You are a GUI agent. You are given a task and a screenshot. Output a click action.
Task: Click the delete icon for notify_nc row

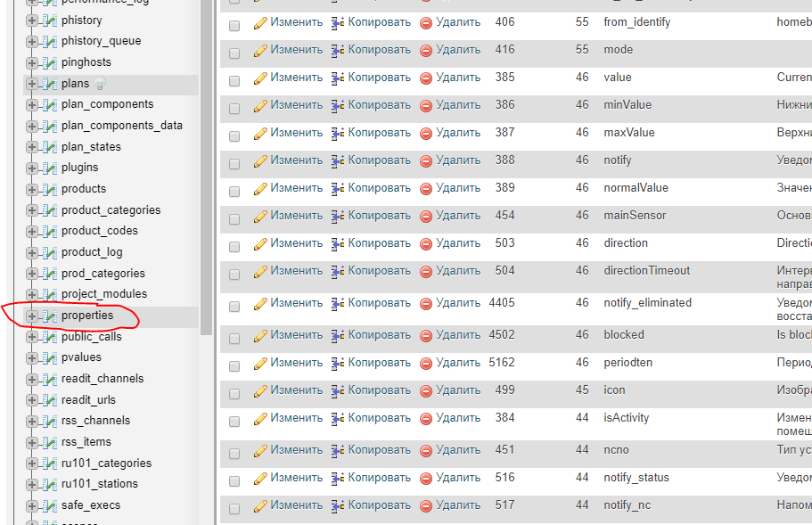(x=426, y=506)
